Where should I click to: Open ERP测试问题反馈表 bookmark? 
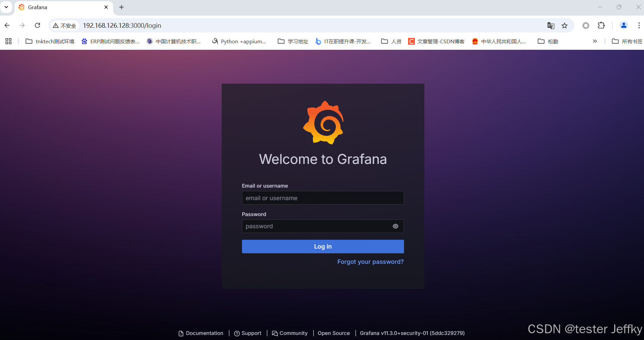110,41
